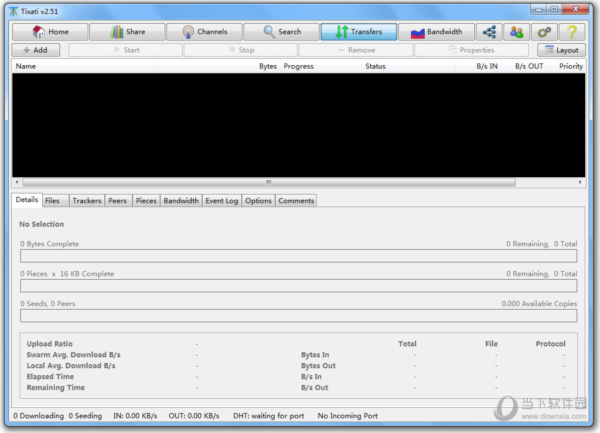
Task: Open the Search section
Action: pyautogui.click(x=282, y=32)
